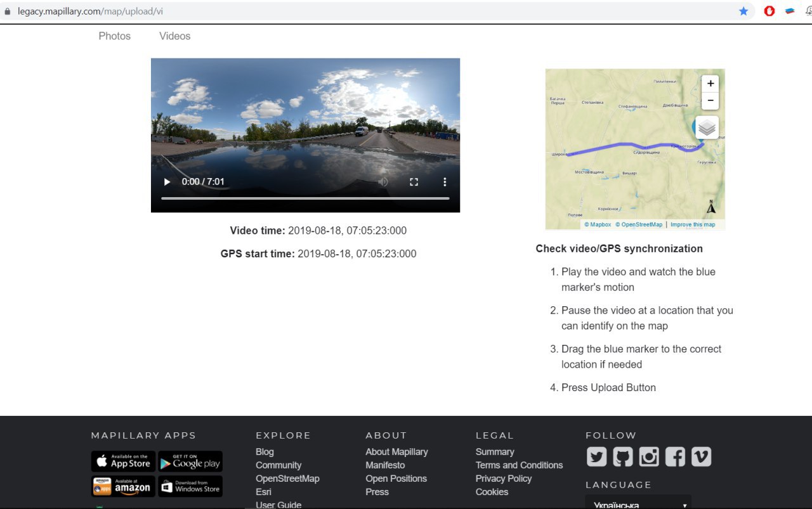Viewport: 812px width, 509px height.
Task: Open the Manifesto link
Action: pos(385,465)
